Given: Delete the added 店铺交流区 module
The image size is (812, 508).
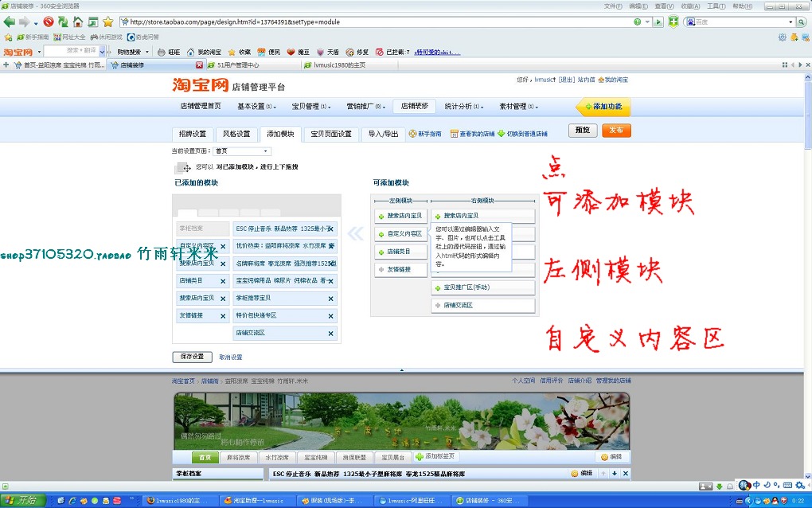Looking at the screenshot, I should 331,334.
